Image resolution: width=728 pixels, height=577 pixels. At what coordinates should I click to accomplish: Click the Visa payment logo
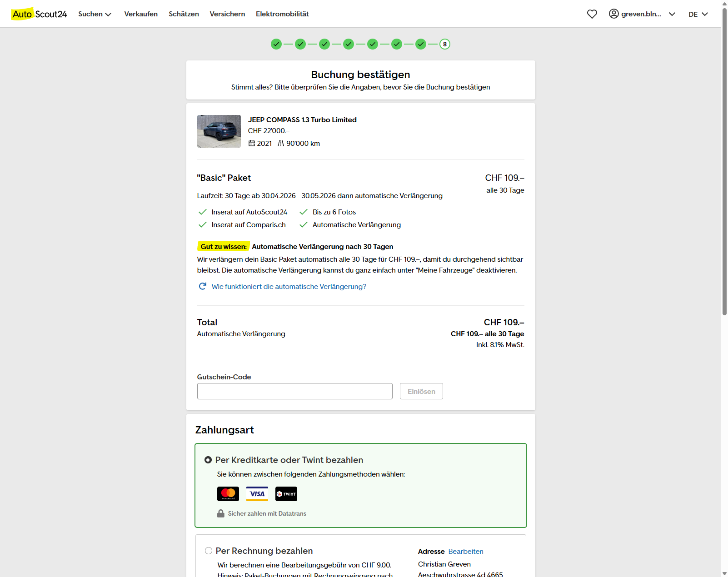[x=257, y=494]
